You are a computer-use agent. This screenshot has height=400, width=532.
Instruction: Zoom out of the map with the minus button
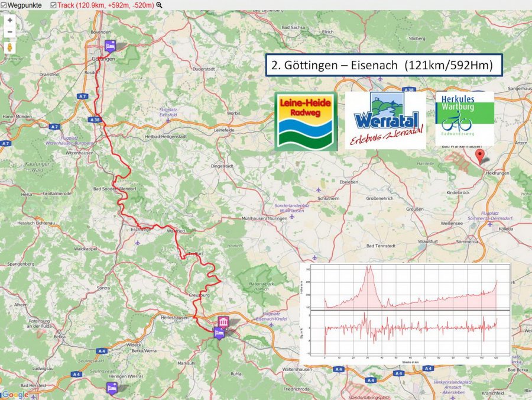coord(10,32)
